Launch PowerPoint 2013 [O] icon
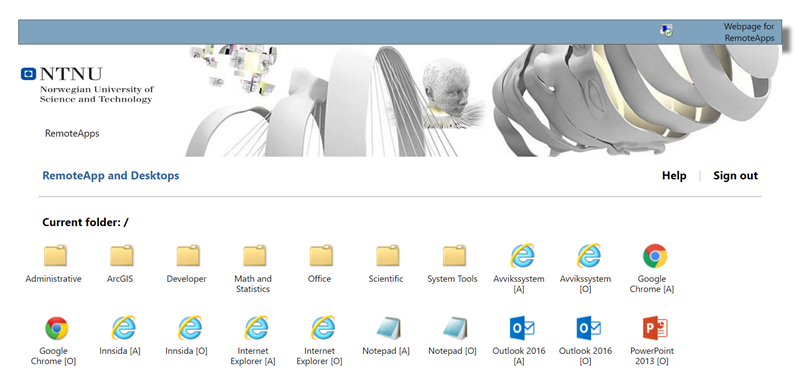799x377 pixels. point(655,328)
